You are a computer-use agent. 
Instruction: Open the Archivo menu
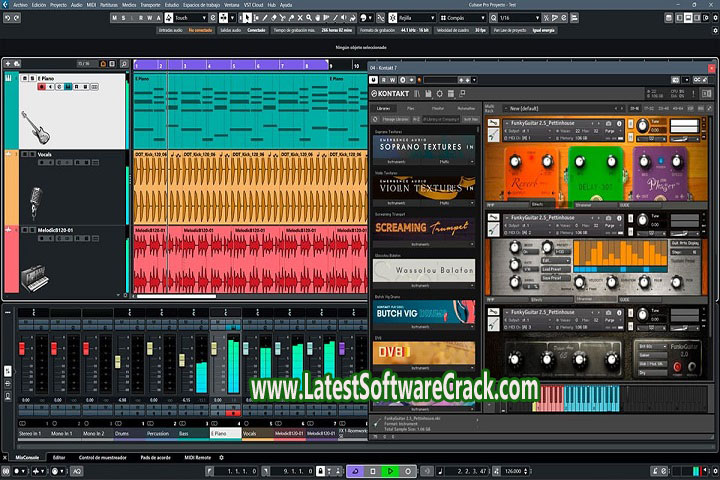point(20,5)
